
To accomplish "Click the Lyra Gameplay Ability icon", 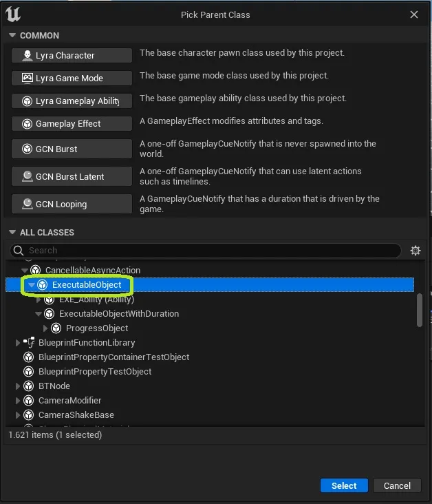I will pos(28,101).
